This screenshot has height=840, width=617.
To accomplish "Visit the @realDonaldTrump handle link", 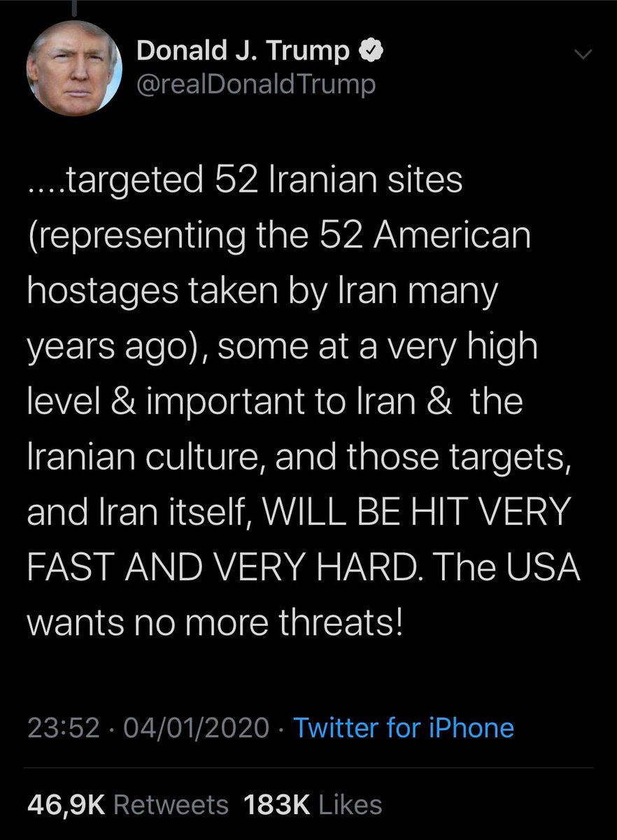I will coord(257,85).
